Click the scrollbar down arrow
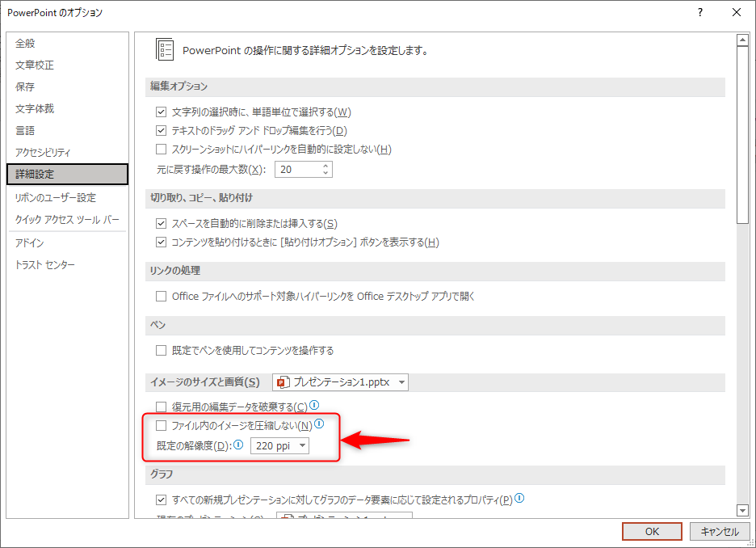Image resolution: width=756 pixels, height=548 pixels. pos(742,510)
